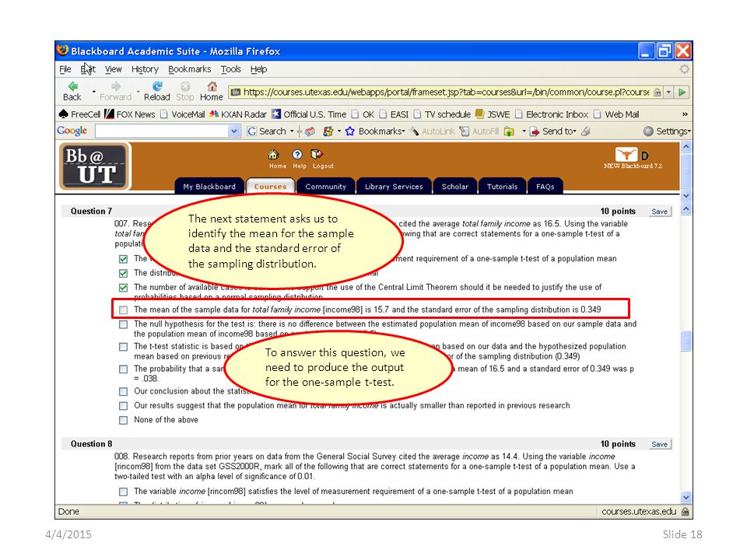
Task: Check Question 8 'variable income' checkbox
Action: coord(124,492)
